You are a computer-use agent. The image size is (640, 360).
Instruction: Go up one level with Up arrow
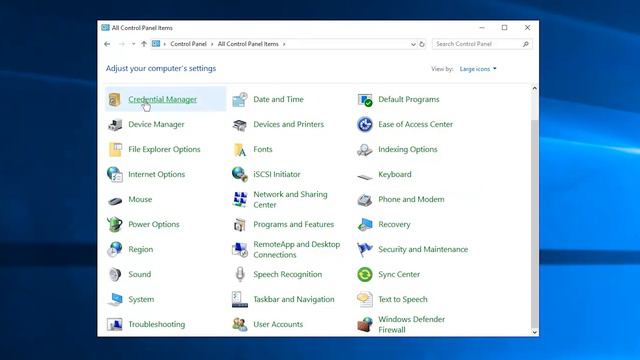pyautogui.click(x=144, y=44)
